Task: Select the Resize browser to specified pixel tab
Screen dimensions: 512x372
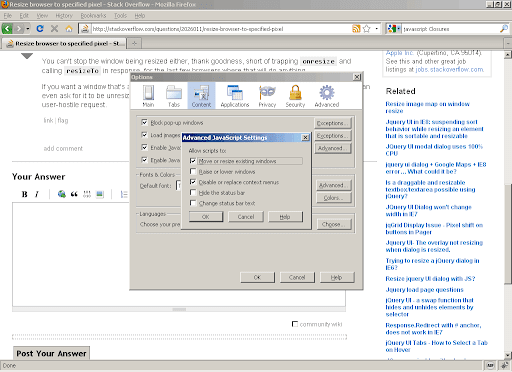Action: click(x=64, y=43)
